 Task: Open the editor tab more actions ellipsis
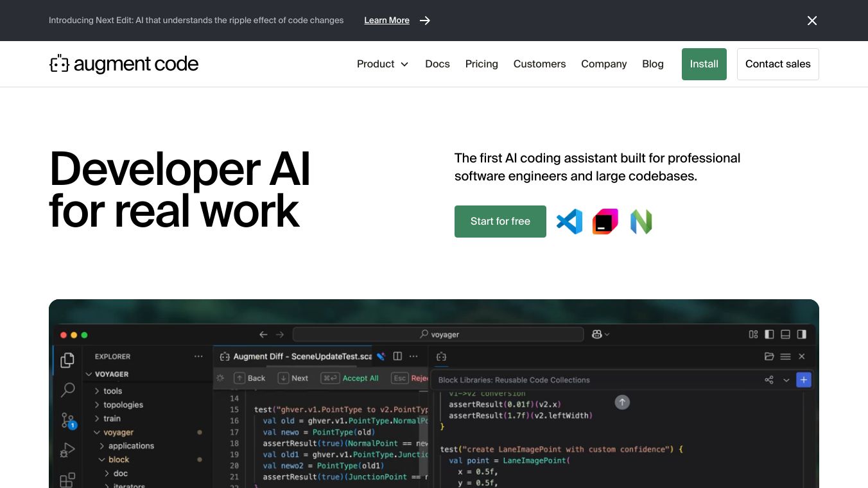[x=413, y=356]
